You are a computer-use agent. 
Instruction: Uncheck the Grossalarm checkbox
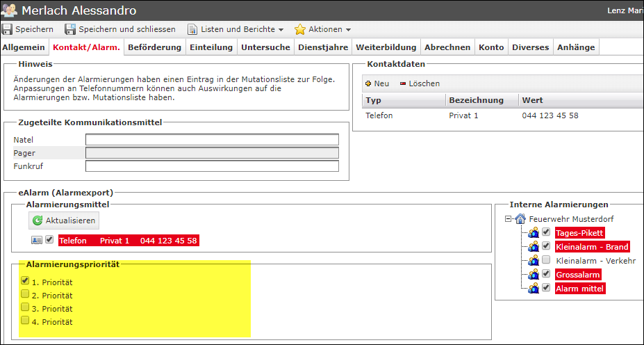[546, 273]
